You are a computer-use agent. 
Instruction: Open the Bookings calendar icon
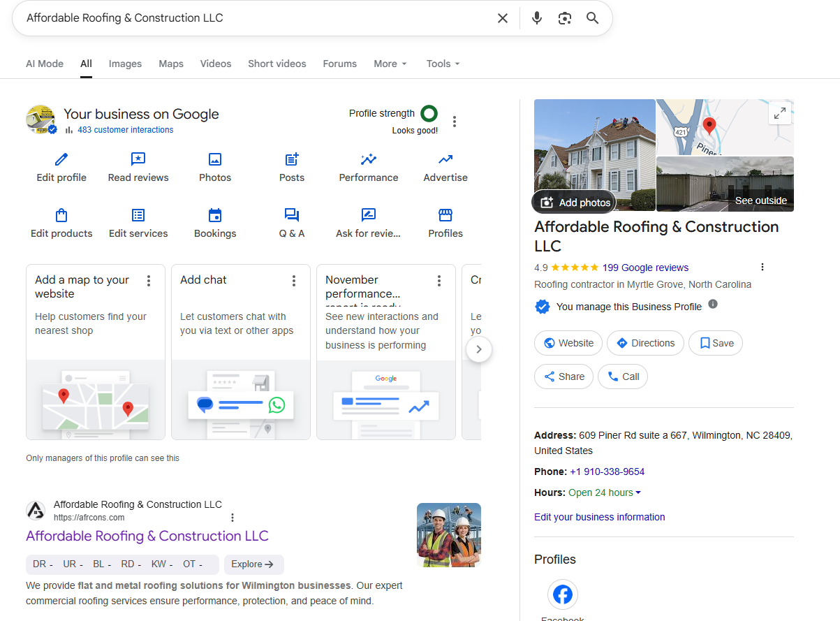[215, 215]
